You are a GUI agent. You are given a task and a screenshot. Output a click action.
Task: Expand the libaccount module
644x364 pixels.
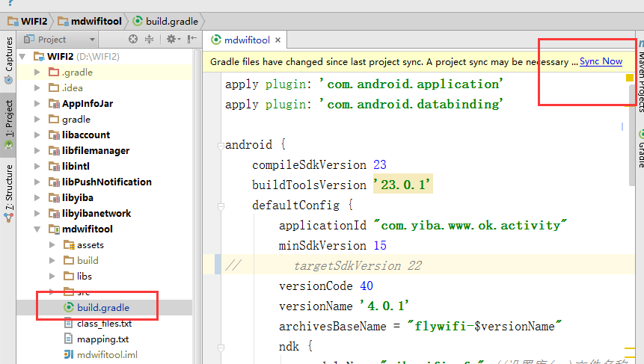[x=38, y=135]
